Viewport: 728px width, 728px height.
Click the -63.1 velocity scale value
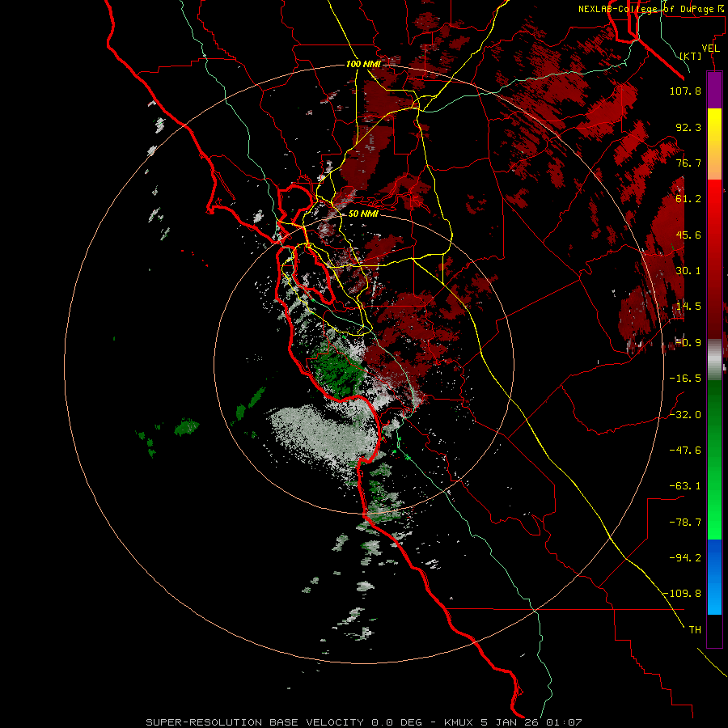pyautogui.click(x=685, y=486)
